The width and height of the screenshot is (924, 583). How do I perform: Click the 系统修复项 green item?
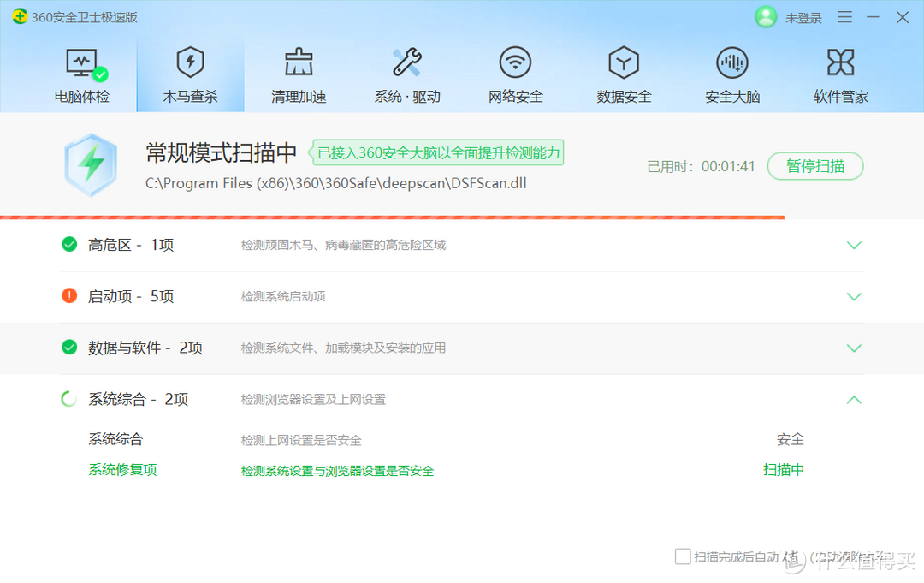pos(122,470)
